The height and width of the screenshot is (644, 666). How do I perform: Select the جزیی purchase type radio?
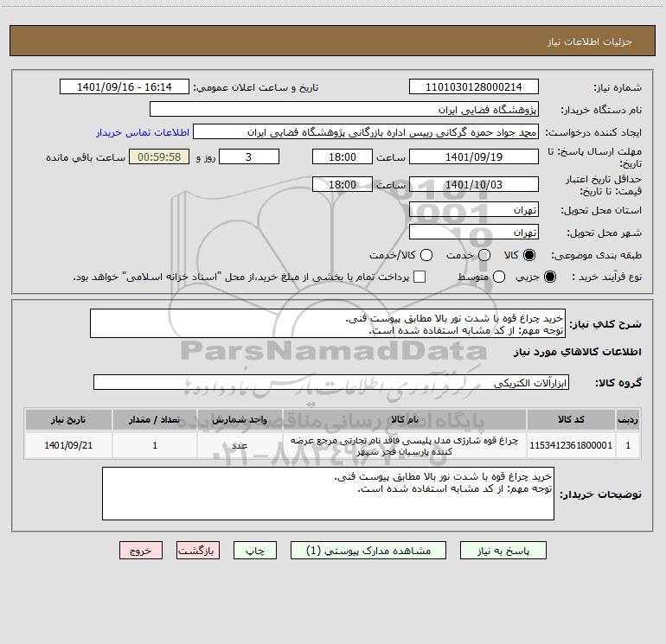(x=549, y=277)
